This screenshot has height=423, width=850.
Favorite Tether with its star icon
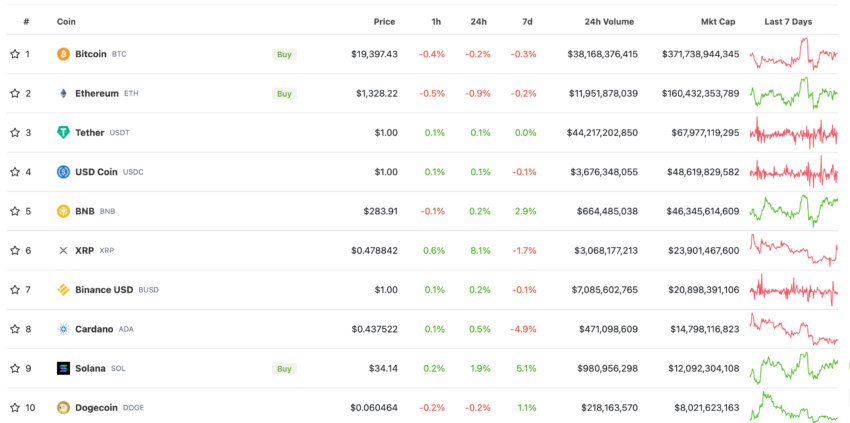[15, 132]
